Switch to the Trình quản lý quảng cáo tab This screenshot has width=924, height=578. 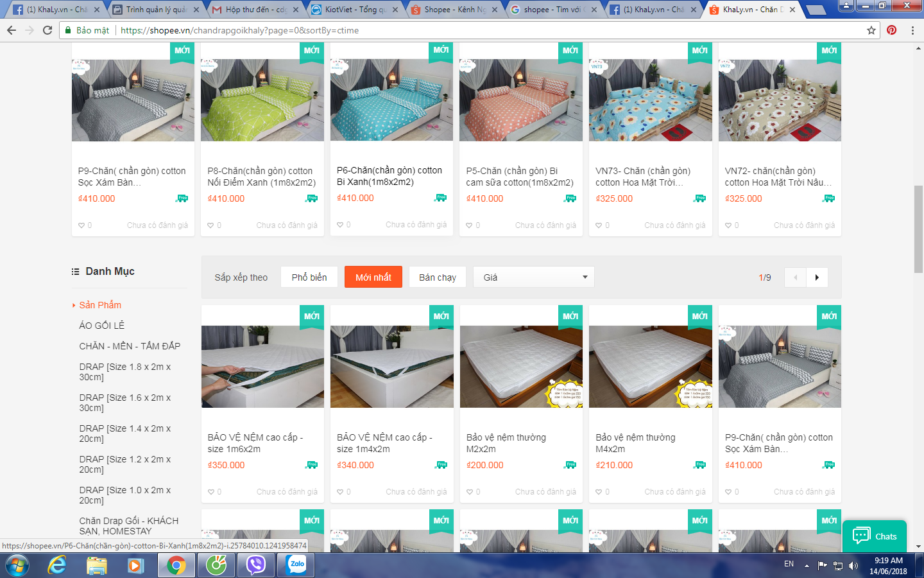[x=156, y=10]
